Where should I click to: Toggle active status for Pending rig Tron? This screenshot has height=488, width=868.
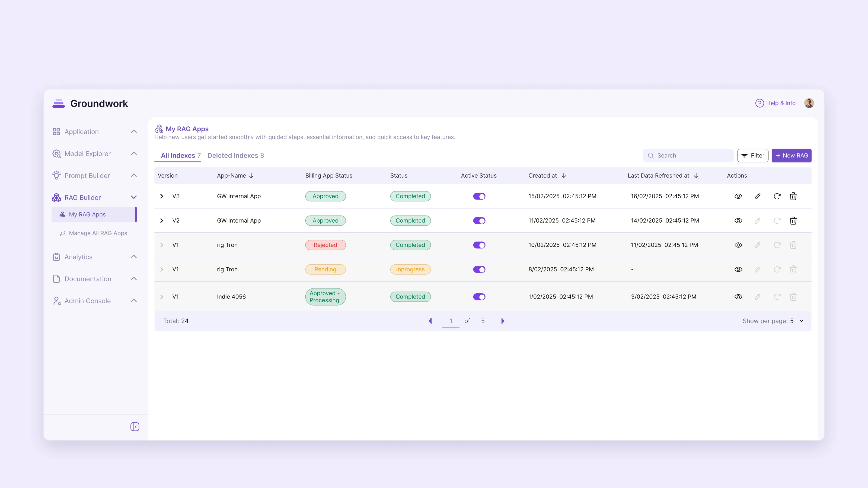pos(479,269)
